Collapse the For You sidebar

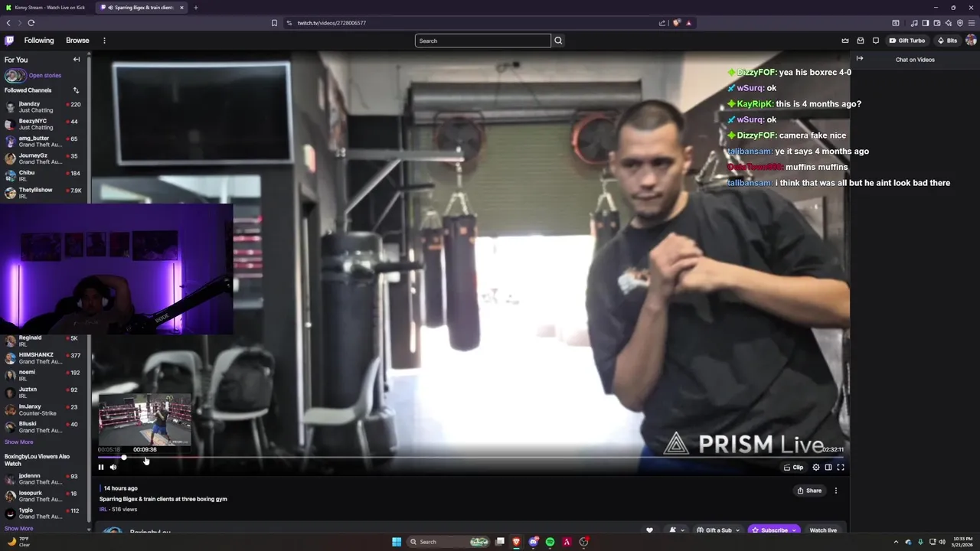pyautogui.click(x=77, y=60)
